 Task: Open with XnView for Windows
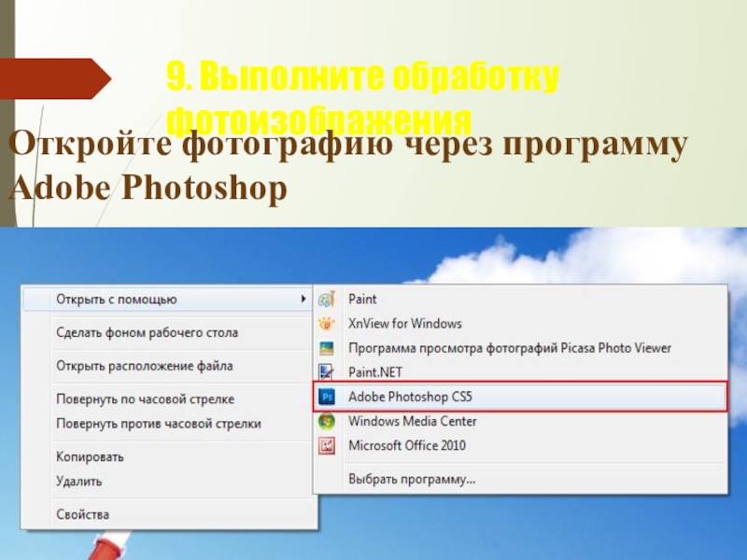pyautogui.click(x=520, y=324)
